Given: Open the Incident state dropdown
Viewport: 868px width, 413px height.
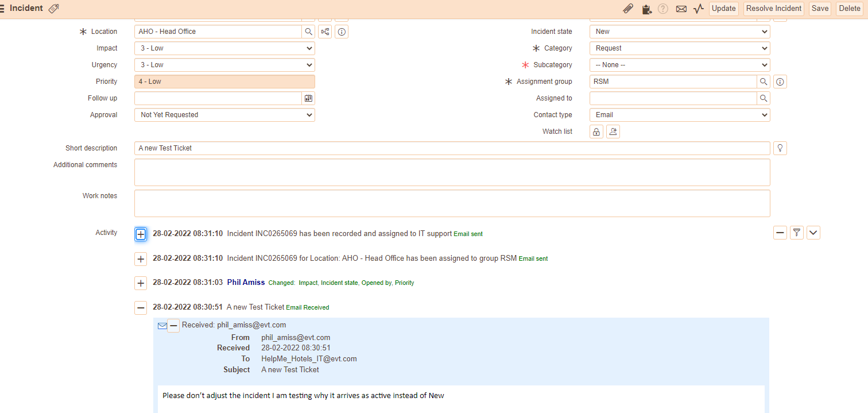Looking at the screenshot, I should [x=680, y=32].
